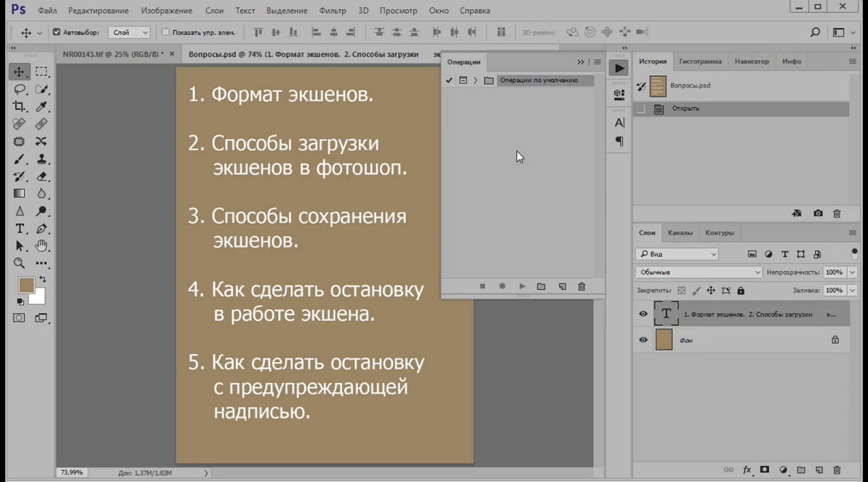
Task: Select the Pen tool
Action: pos(42,228)
